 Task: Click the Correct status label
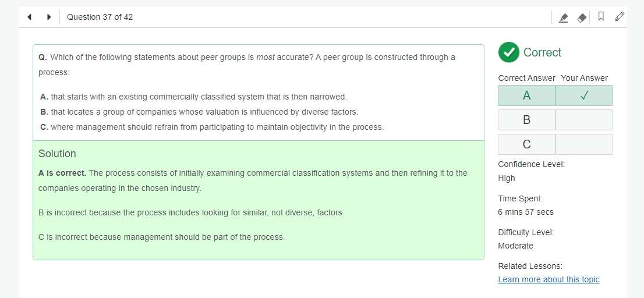coord(542,52)
